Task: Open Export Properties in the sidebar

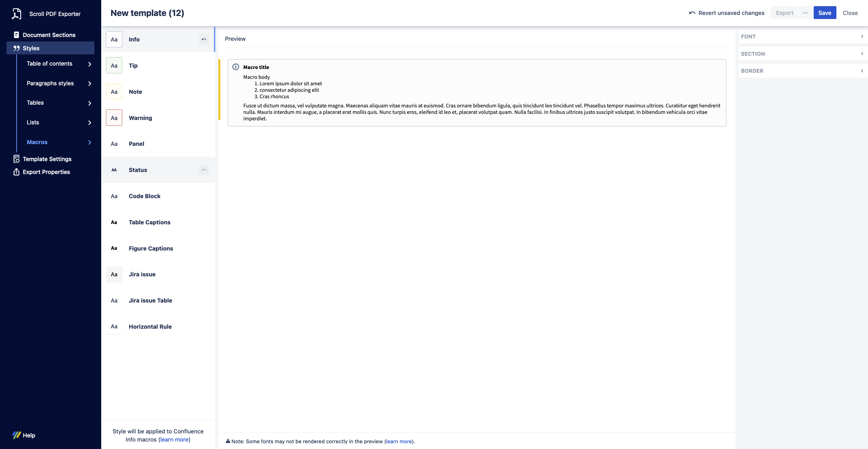Action: click(46, 172)
